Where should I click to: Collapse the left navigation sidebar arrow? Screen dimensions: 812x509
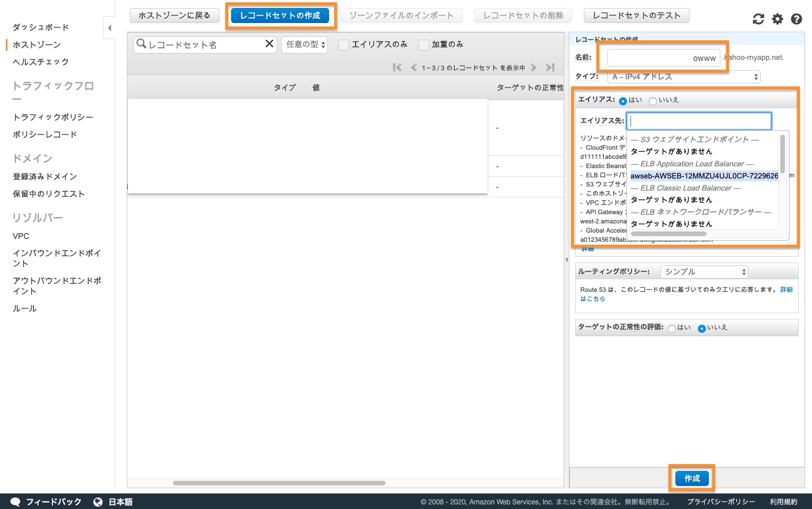[x=109, y=28]
